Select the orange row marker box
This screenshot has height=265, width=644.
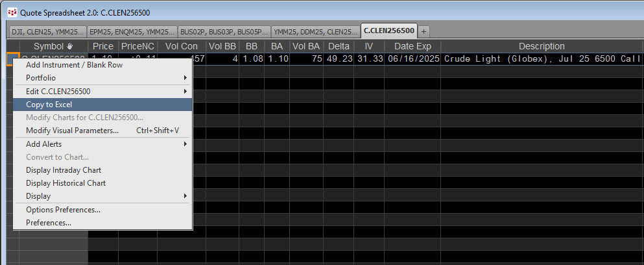click(x=12, y=59)
